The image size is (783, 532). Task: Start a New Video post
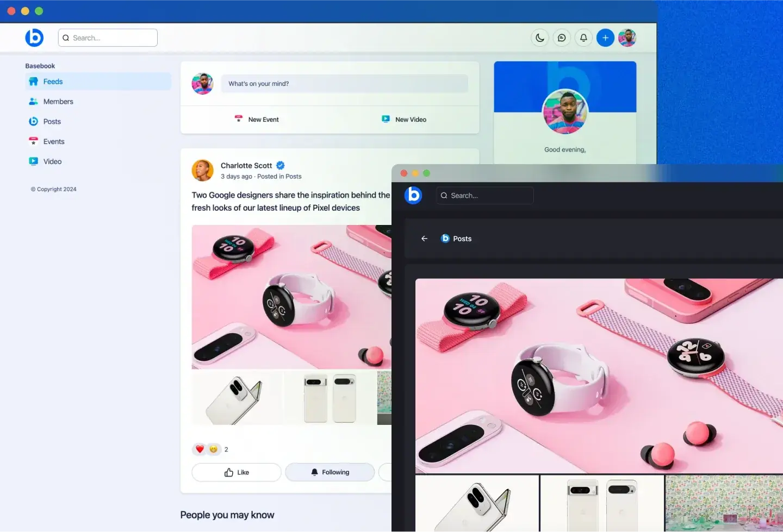click(404, 120)
